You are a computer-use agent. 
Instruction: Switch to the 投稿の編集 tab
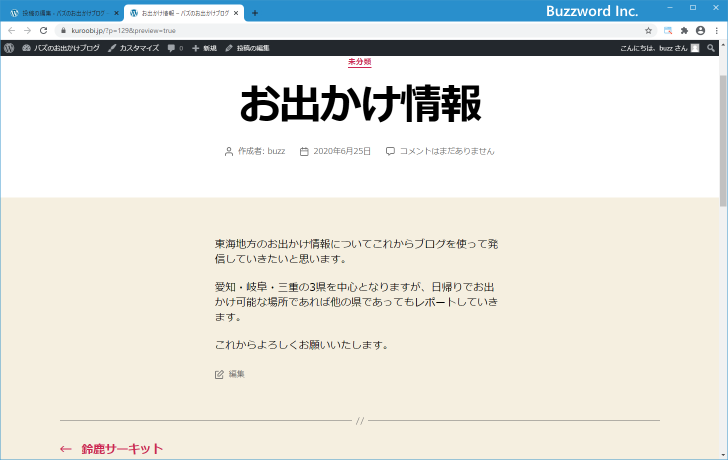[62, 13]
